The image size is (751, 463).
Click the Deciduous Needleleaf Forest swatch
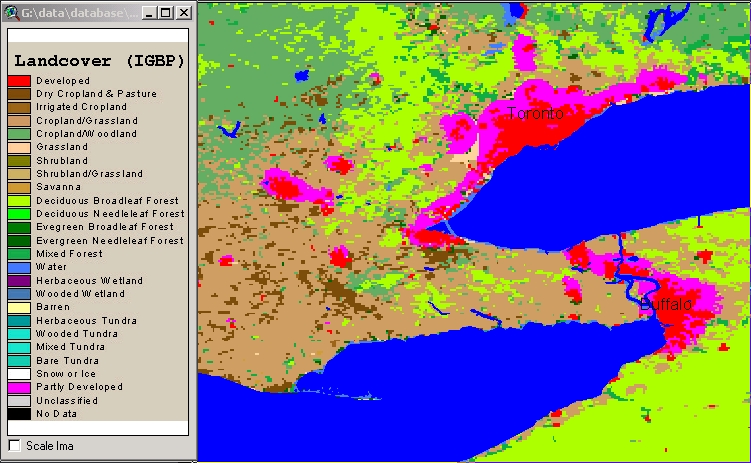point(19,214)
